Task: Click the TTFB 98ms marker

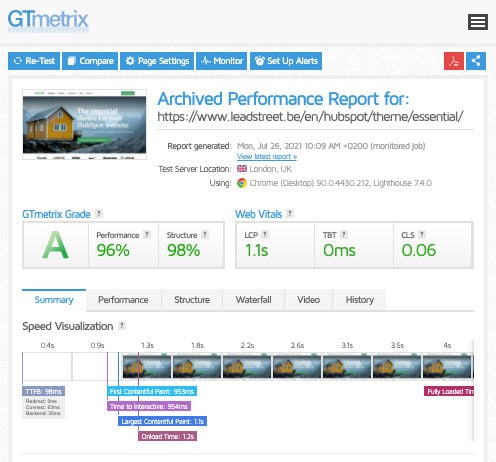Action: (43, 391)
